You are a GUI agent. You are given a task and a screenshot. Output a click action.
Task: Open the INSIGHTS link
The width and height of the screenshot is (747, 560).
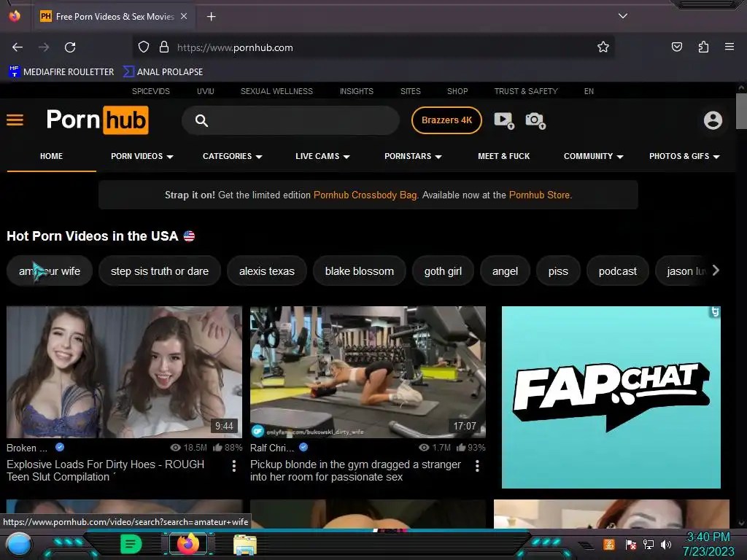click(356, 91)
